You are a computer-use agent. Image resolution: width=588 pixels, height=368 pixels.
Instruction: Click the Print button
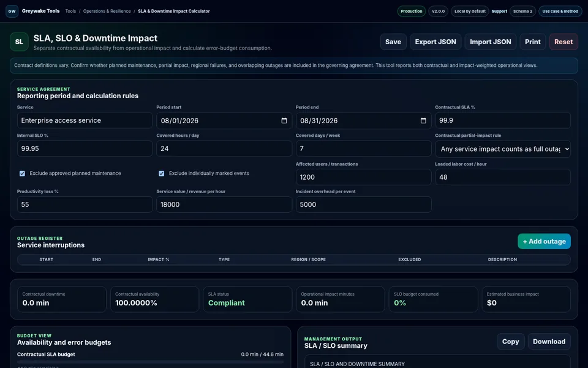click(532, 42)
